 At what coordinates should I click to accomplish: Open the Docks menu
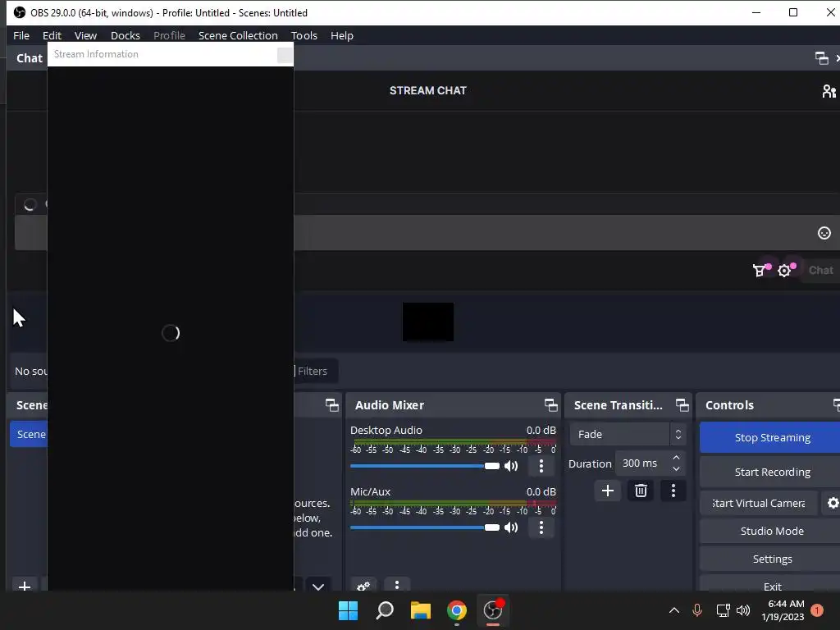126,35
